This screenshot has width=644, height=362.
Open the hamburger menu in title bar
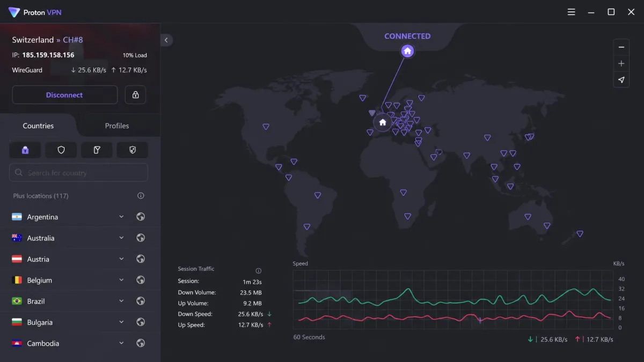coord(572,12)
